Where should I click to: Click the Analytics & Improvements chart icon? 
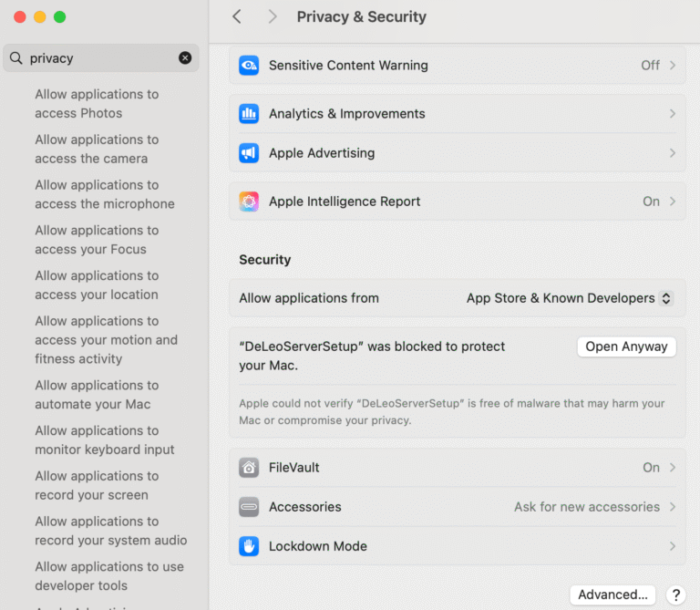(249, 113)
